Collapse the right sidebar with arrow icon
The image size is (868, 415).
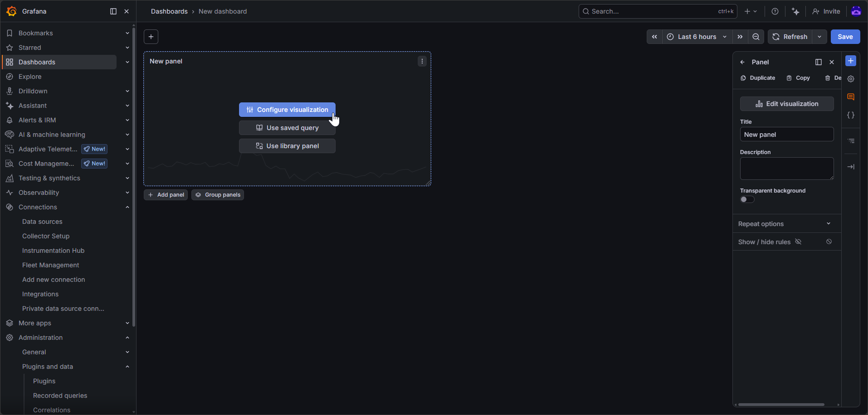click(851, 167)
